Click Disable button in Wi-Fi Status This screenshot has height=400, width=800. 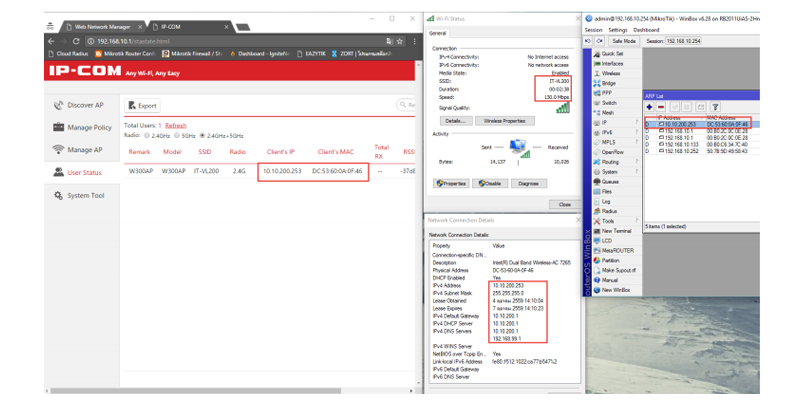(x=489, y=183)
